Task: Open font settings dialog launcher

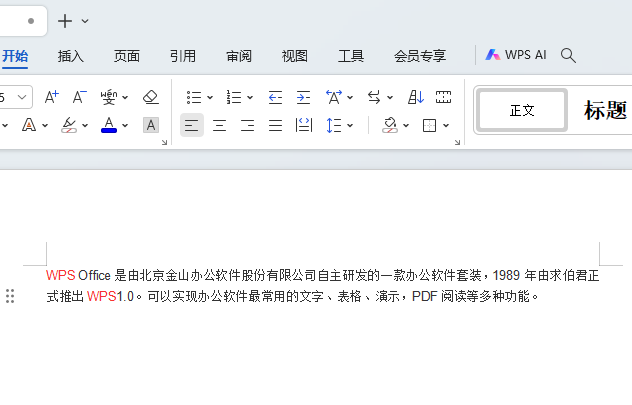Action: [x=164, y=142]
